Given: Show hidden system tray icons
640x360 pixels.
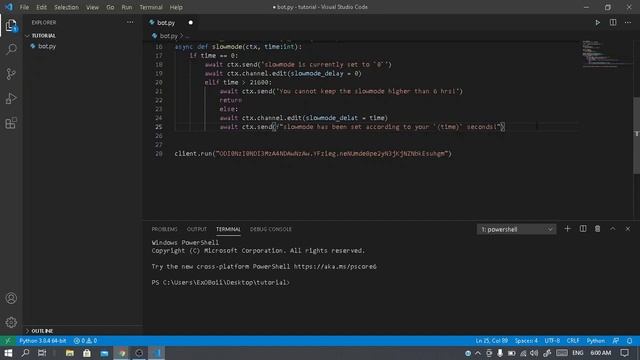Looking at the screenshot, I should (x=478, y=353).
